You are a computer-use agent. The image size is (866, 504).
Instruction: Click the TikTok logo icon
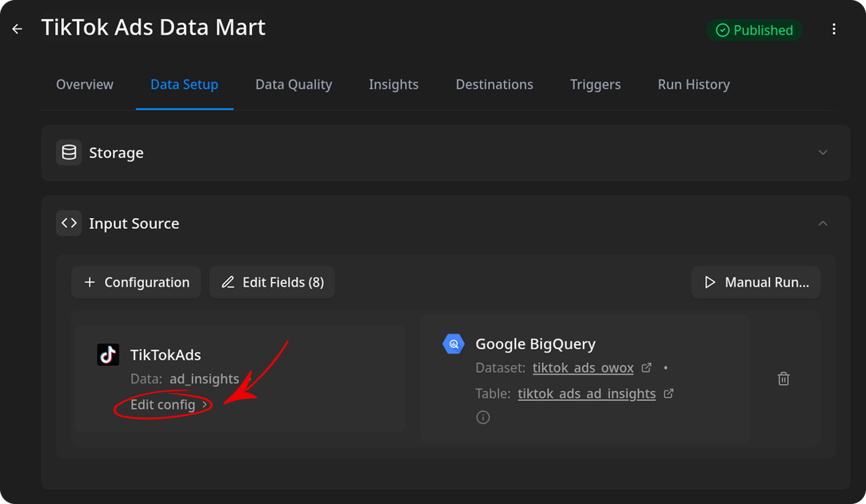108,355
